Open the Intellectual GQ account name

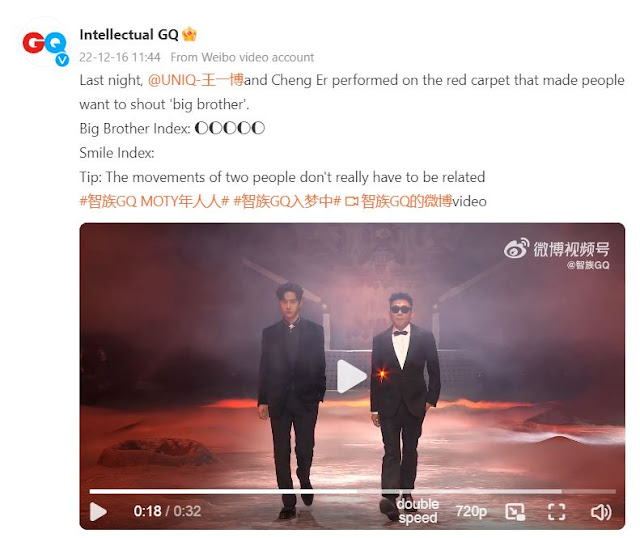click(129, 35)
